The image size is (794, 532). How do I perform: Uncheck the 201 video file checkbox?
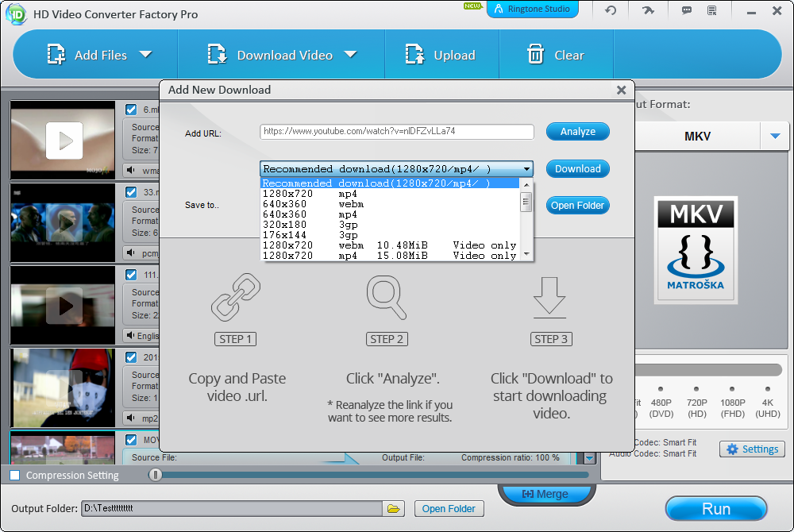click(131, 357)
